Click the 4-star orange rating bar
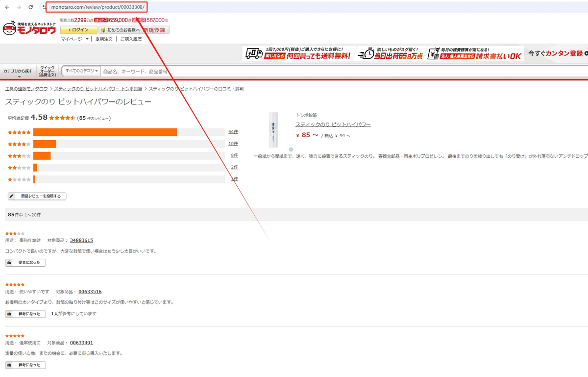The width and height of the screenshot is (588, 377). [45, 144]
